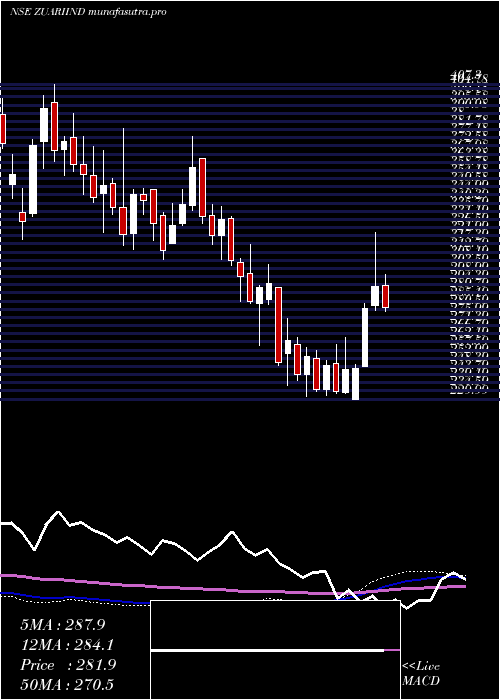Click the 50MA : 270.5 label
500x700 pixels.
click(67, 684)
